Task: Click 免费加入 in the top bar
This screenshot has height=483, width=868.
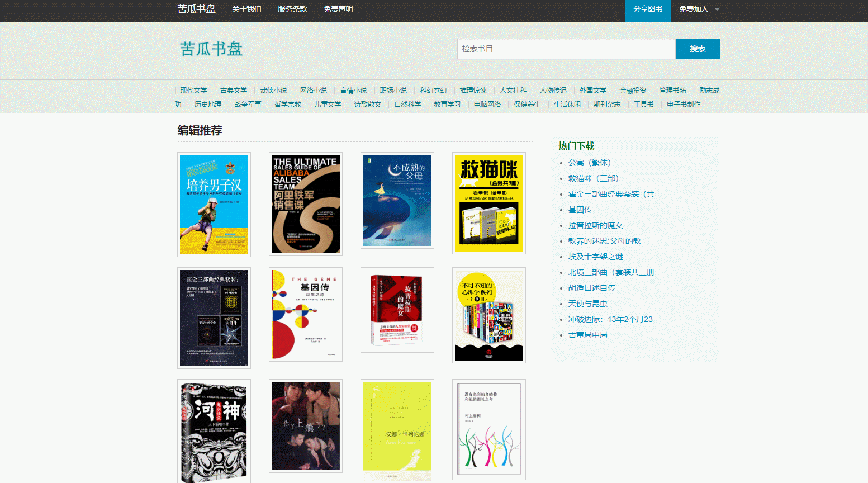Action: (x=694, y=10)
